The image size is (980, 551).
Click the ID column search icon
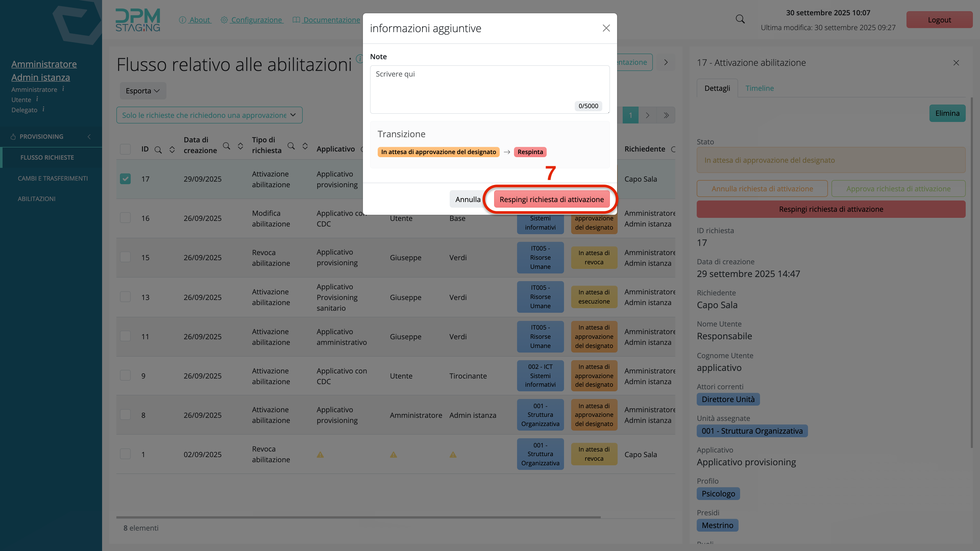[x=158, y=150]
